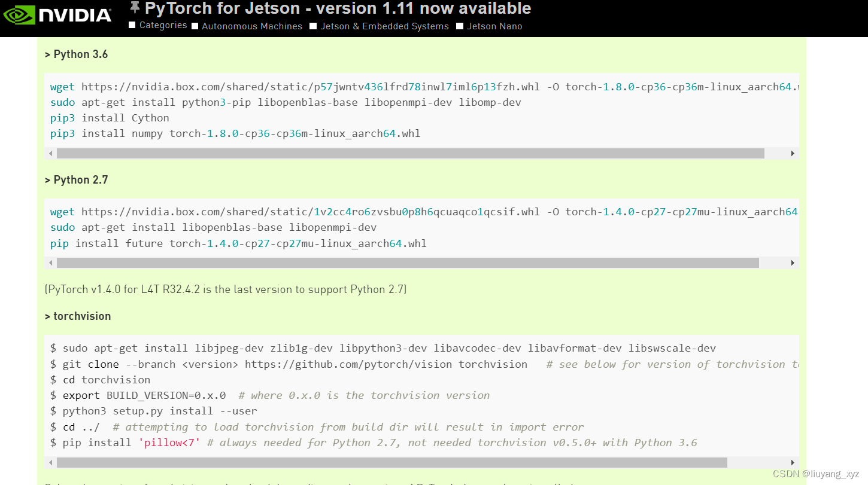Click the 'cd ../' command line

point(317,427)
